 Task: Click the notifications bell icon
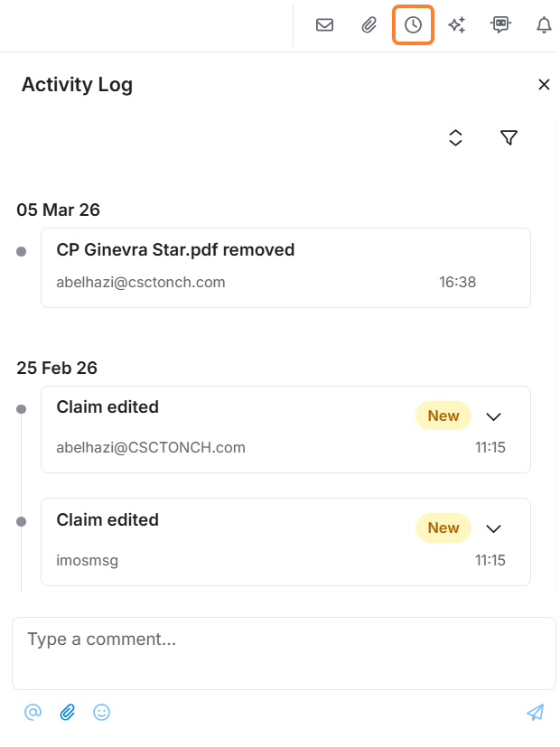coord(544,25)
